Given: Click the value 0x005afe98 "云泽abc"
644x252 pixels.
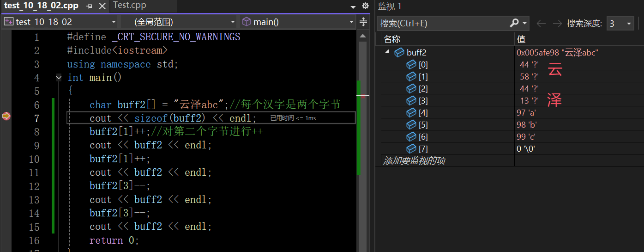Looking at the screenshot, I should (x=557, y=53).
